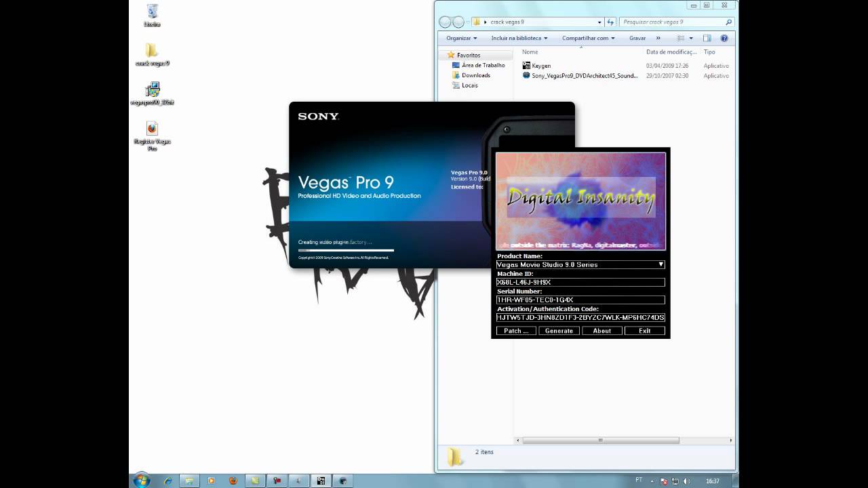Switch to the Vegas Pro taskbar button
868x488 pixels.
pos(342,481)
